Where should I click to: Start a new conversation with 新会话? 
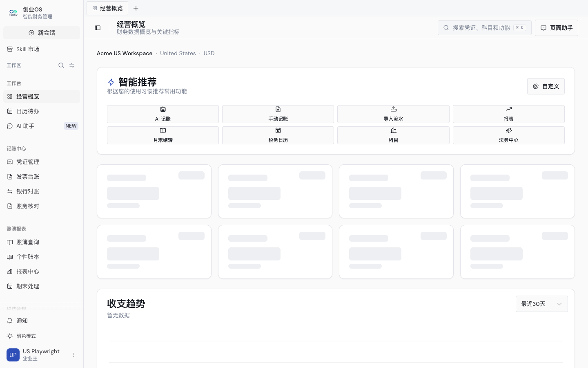[42, 33]
